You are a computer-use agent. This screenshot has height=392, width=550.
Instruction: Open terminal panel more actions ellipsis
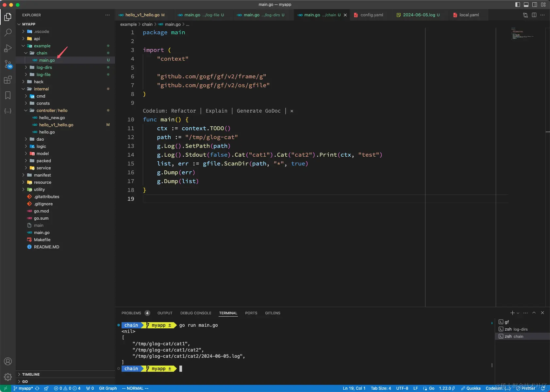tap(525, 313)
